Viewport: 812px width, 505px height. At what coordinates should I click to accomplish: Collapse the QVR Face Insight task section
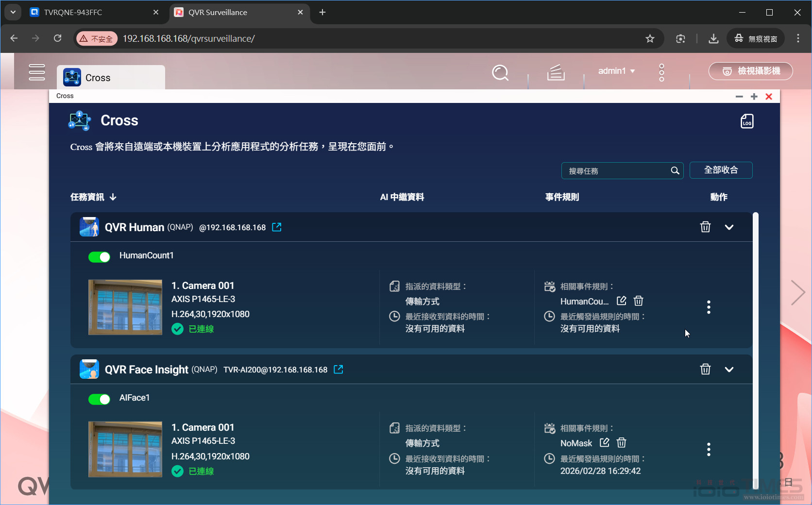click(x=729, y=369)
